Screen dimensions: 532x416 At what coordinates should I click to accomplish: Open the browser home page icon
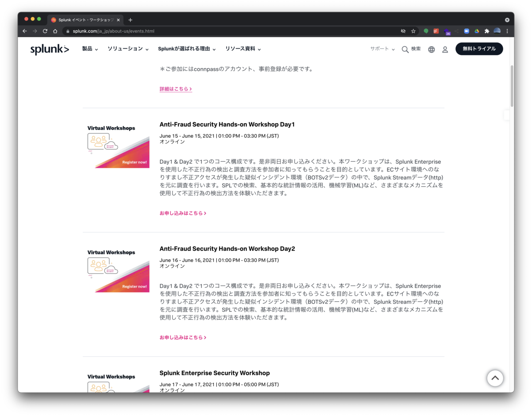(55, 31)
